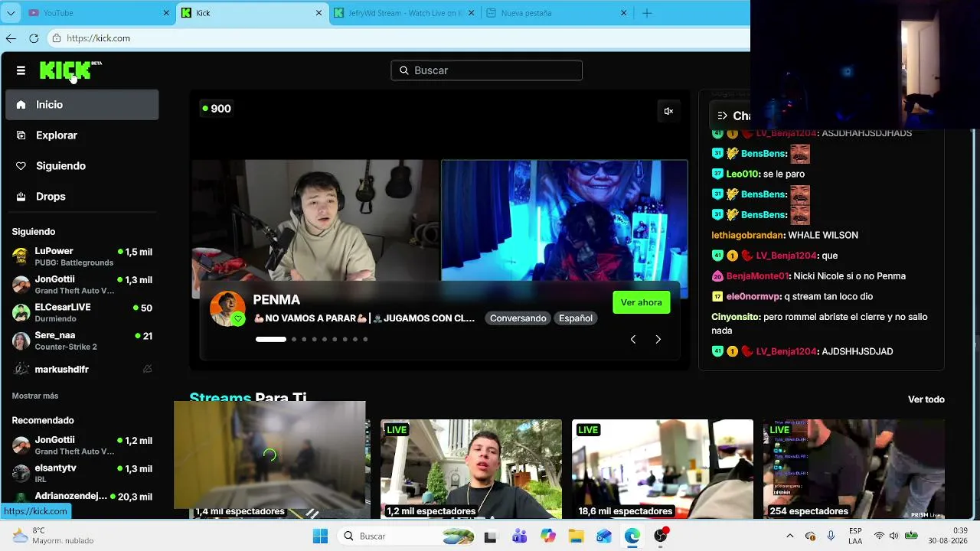The image size is (980, 551).
Task: Select the first carousel indicator pill
Action: pos(271,339)
